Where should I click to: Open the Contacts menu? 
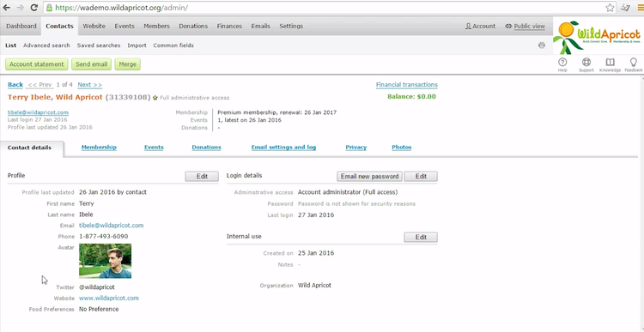[59, 26]
